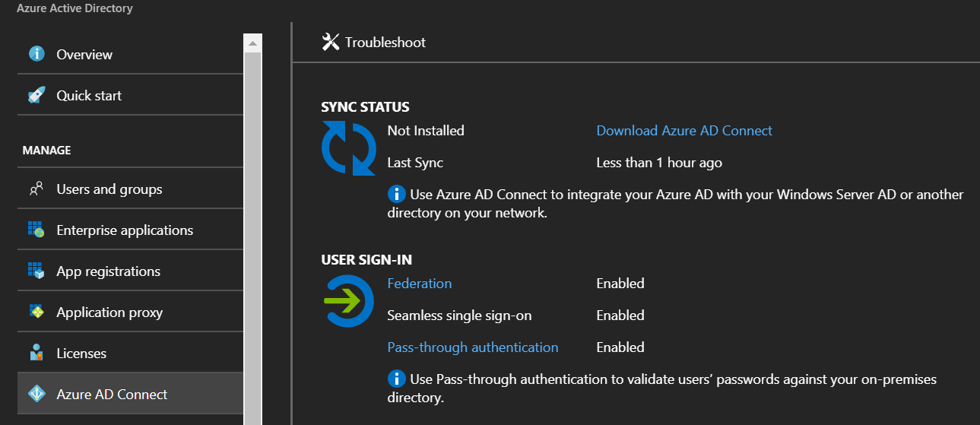Click the user sign-in arrow icon
The width and height of the screenshot is (980, 425).
(347, 302)
